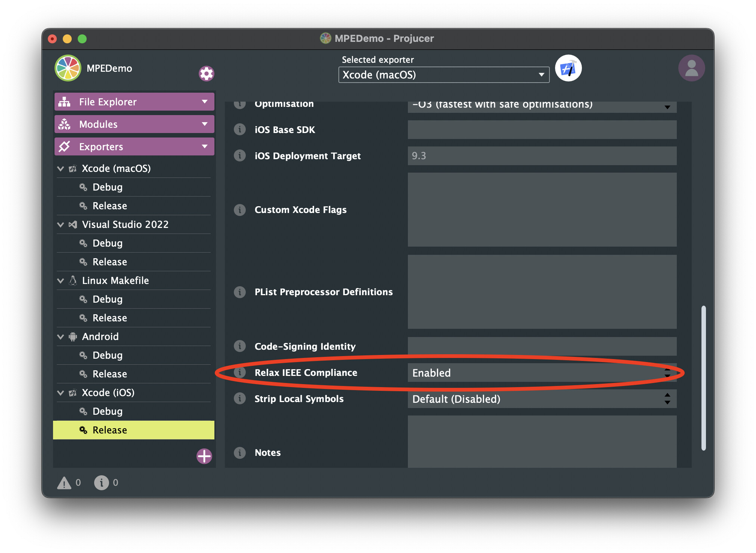Image resolution: width=756 pixels, height=553 pixels.
Task: Click info icon beside iOS Base SDK
Action: pyautogui.click(x=240, y=130)
